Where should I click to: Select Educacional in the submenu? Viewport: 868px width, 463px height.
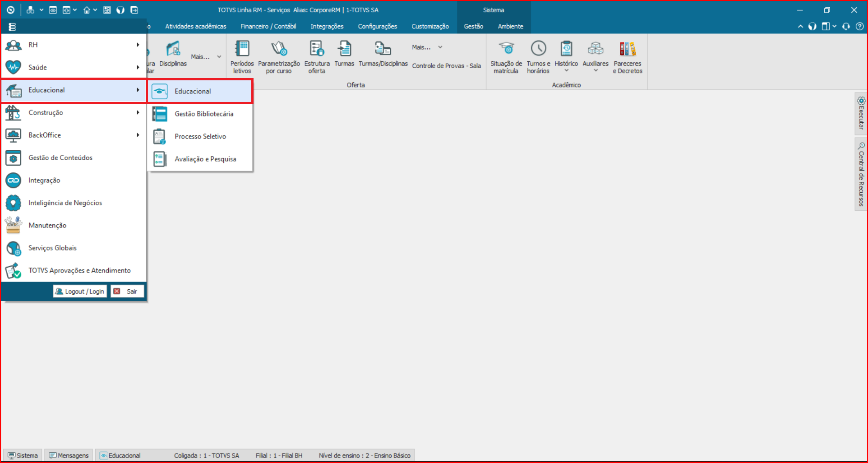pyautogui.click(x=200, y=91)
